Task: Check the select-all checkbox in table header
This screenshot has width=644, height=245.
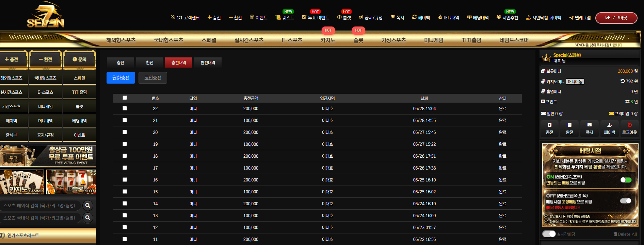Action: (x=125, y=98)
